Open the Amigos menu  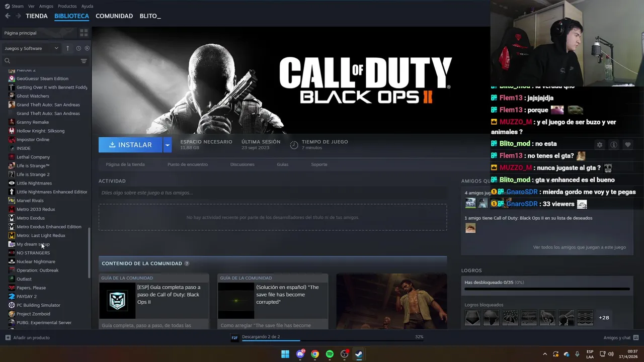pos(46,6)
